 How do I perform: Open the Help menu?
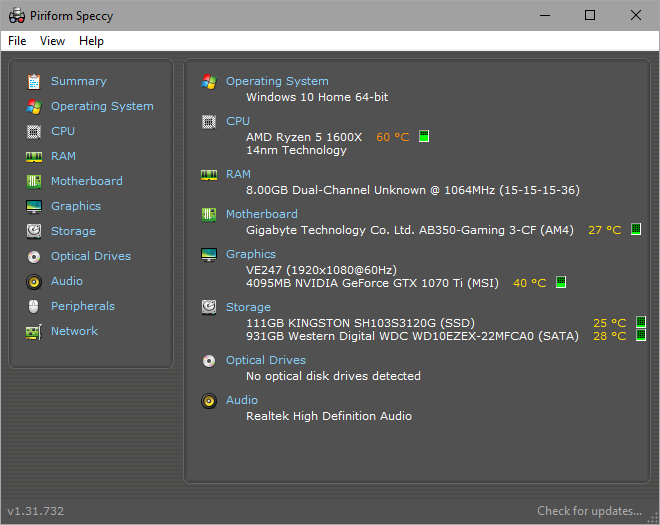click(x=91, y=41)
